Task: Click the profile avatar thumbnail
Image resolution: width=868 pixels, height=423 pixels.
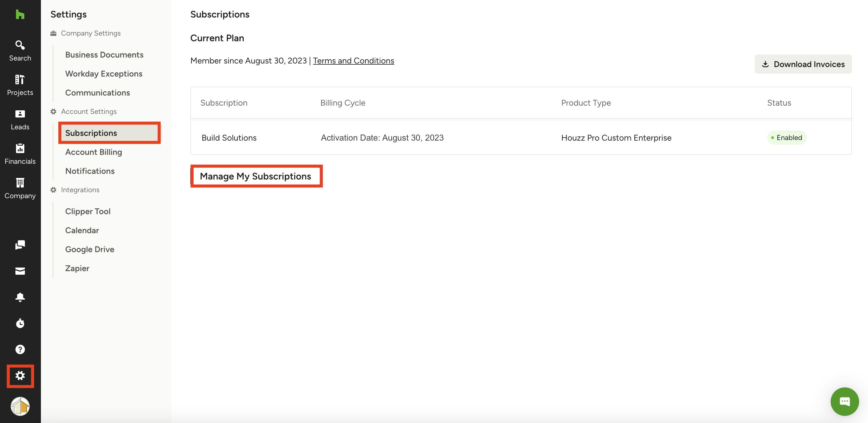Action: pyautogui.click(x=20, y=406)
